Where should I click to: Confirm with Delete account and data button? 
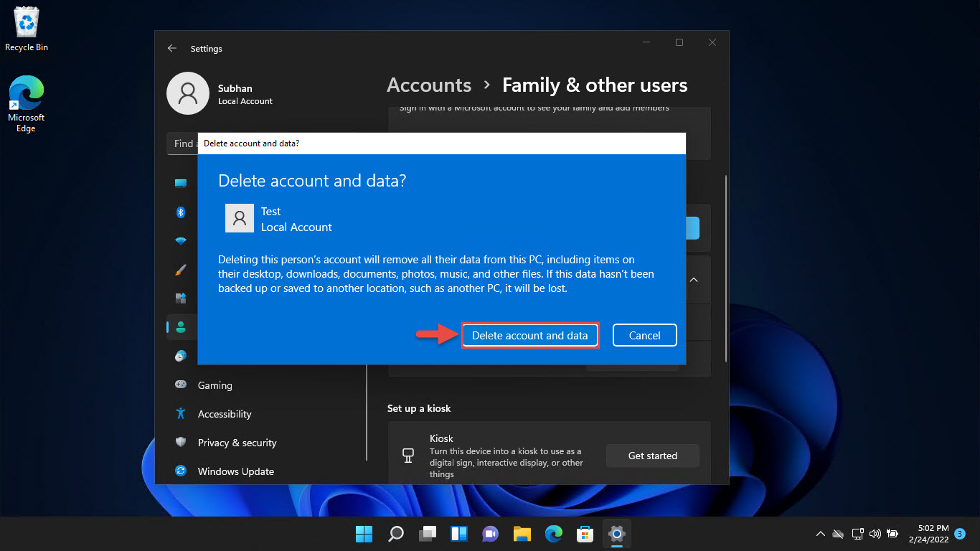coord(530,335)
